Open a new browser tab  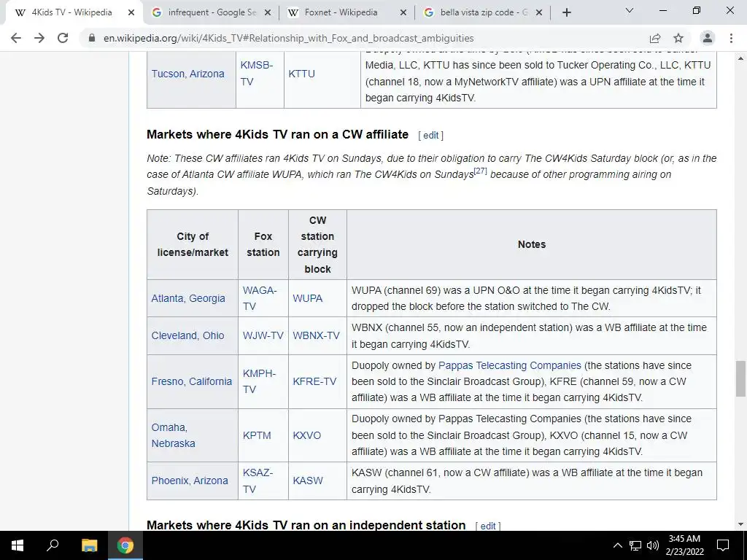(x=566, y=13)
